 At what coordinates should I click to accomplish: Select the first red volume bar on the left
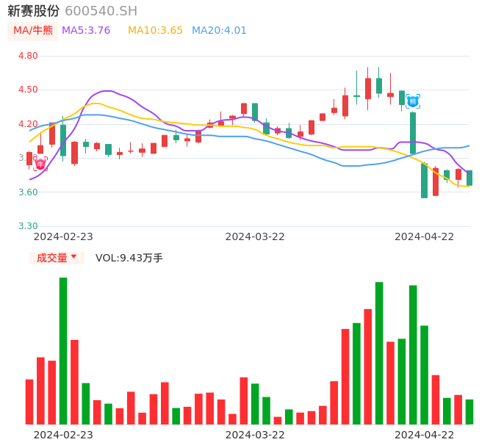29,401
